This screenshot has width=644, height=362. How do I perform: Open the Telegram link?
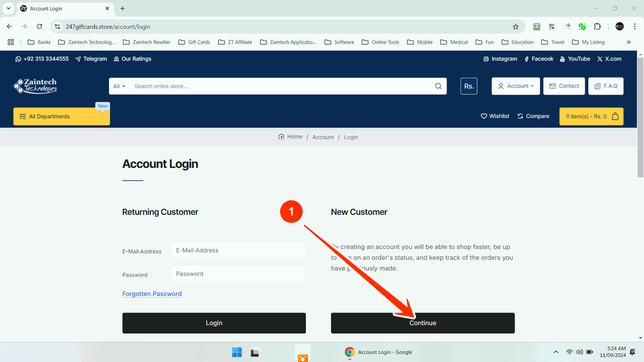pyautogui.click(x=91, y=59)
